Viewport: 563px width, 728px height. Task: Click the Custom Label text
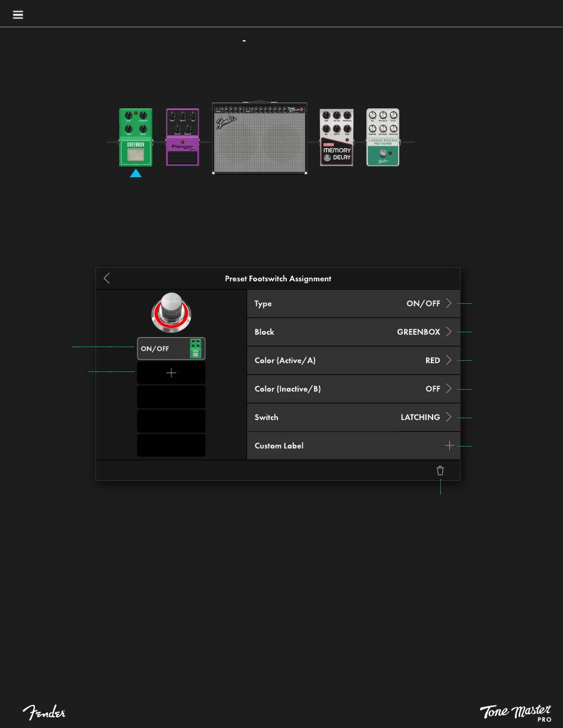tap(279, 445)
